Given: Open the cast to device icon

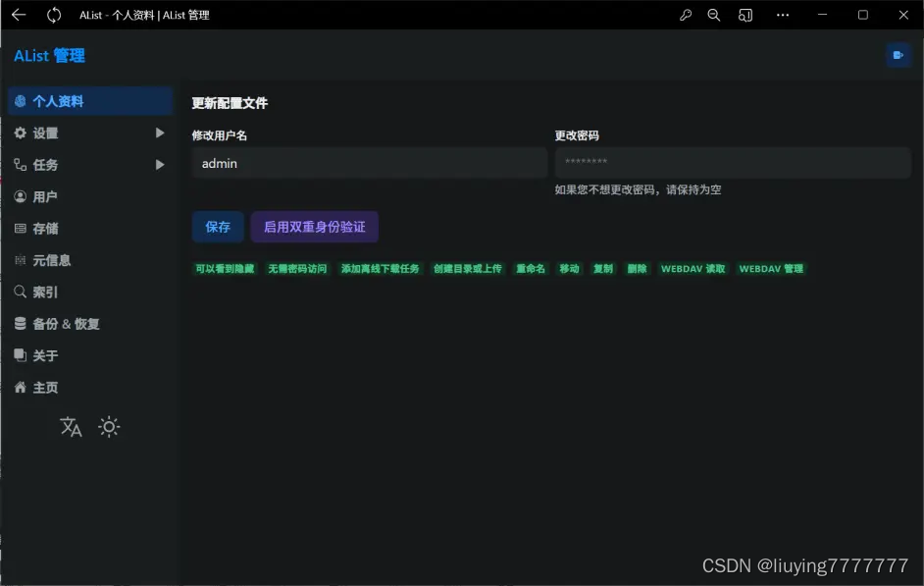Looking at the screenshot, I should point(745,15).
